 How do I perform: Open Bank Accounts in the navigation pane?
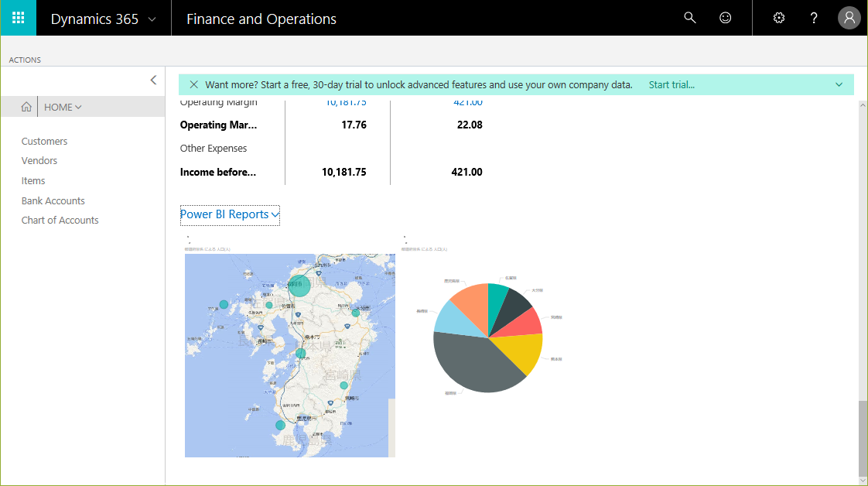pos(53,201)
